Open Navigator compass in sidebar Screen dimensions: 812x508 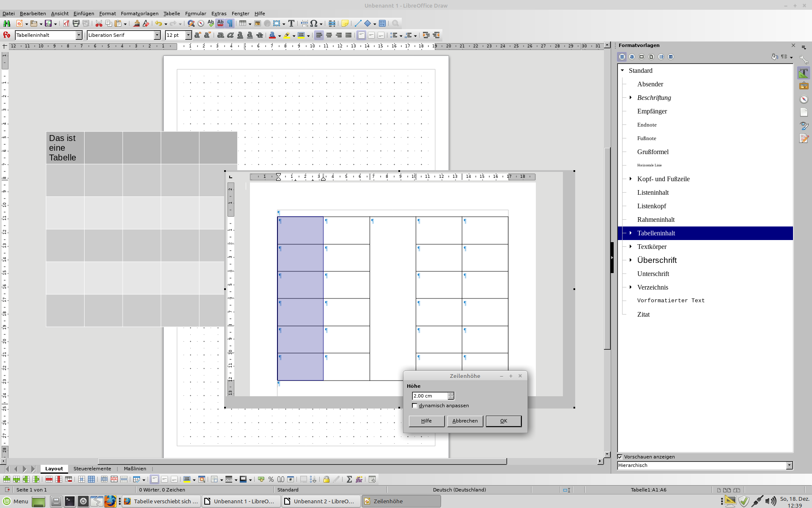[804, 99]
